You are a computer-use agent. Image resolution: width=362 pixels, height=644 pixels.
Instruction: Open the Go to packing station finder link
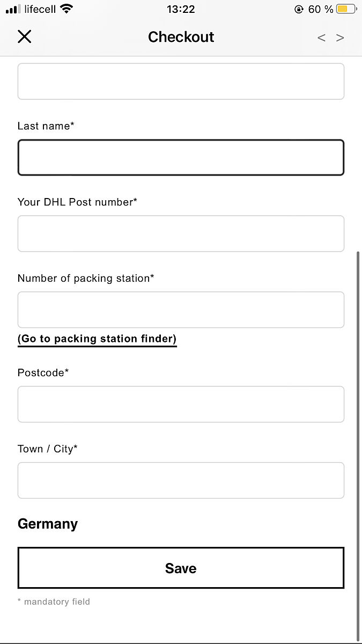(x=97, y=339)
